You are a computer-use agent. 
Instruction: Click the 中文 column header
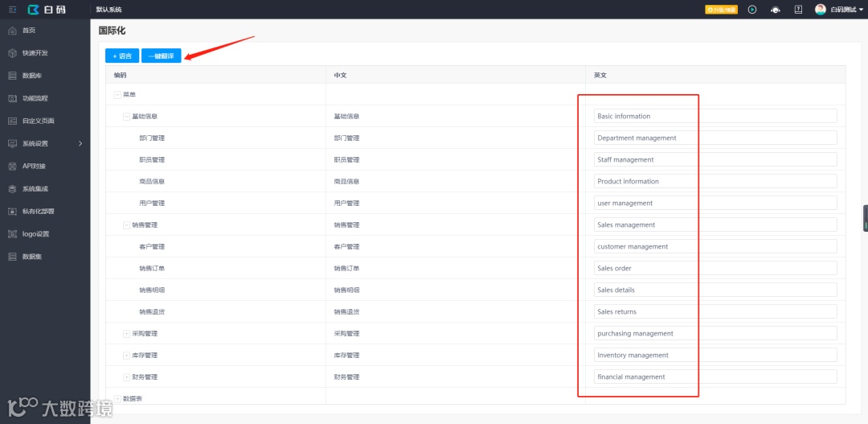[x=340, y=75]
